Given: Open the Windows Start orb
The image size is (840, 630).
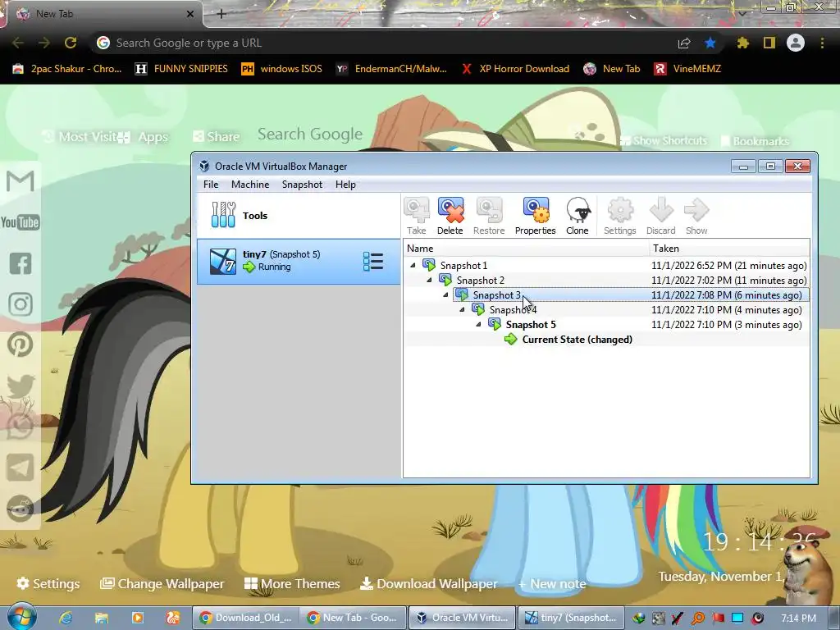Looking at the screenshot, I should [x=21, y=617].
